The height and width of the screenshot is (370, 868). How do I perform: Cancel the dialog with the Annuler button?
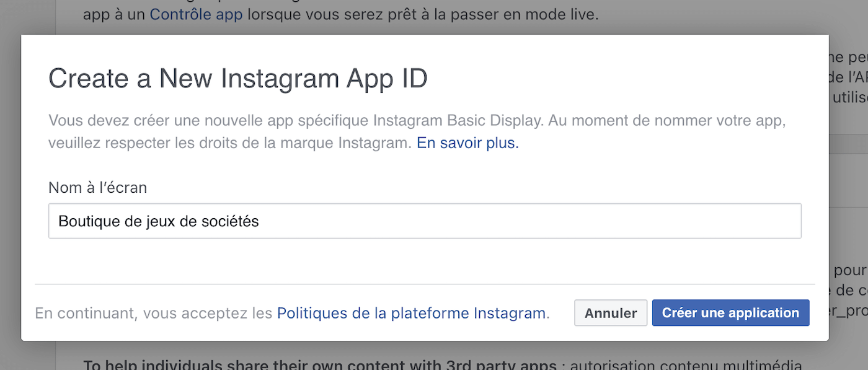pos(611,313)
